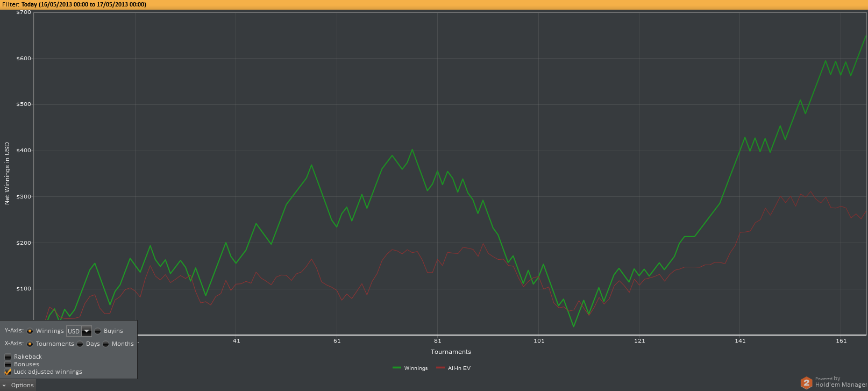The image size is (868, 391).
Task: Click the green Winnings legend line
Action: point(397,368)
